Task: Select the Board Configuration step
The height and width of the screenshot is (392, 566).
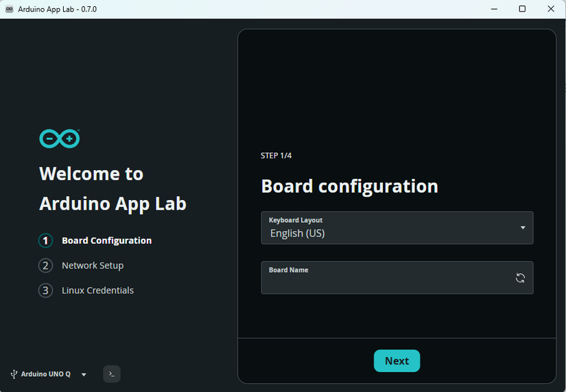Action: [106, 241]
